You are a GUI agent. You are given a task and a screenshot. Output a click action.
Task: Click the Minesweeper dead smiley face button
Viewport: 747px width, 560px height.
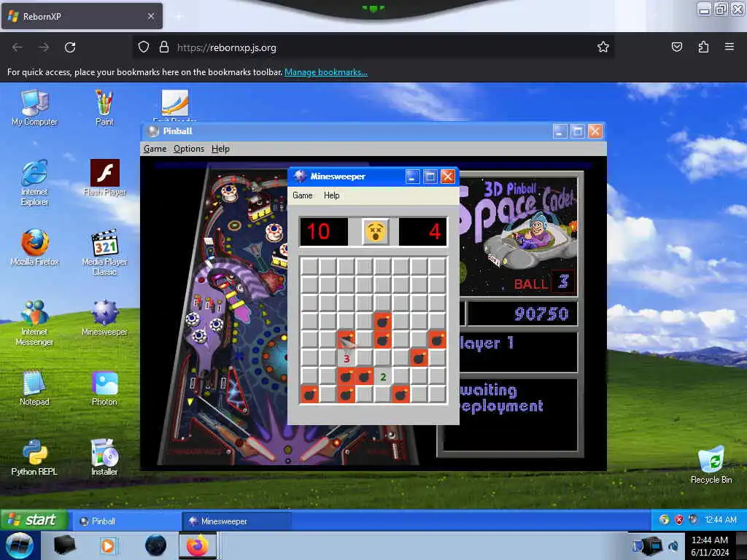(x=375, y=231)
